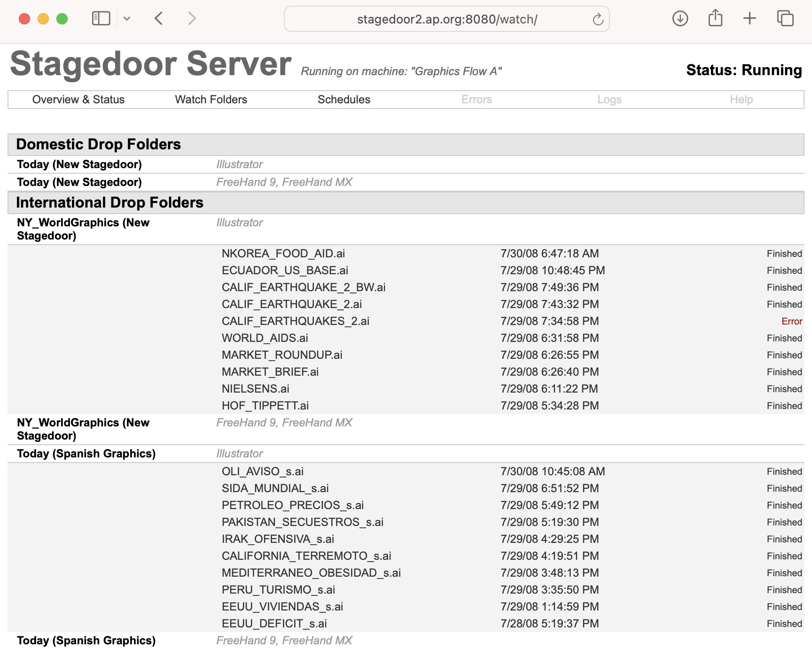Click the MARKET_BRIEF.ai file name
This screenshot has width=812, height=649.
270,372
